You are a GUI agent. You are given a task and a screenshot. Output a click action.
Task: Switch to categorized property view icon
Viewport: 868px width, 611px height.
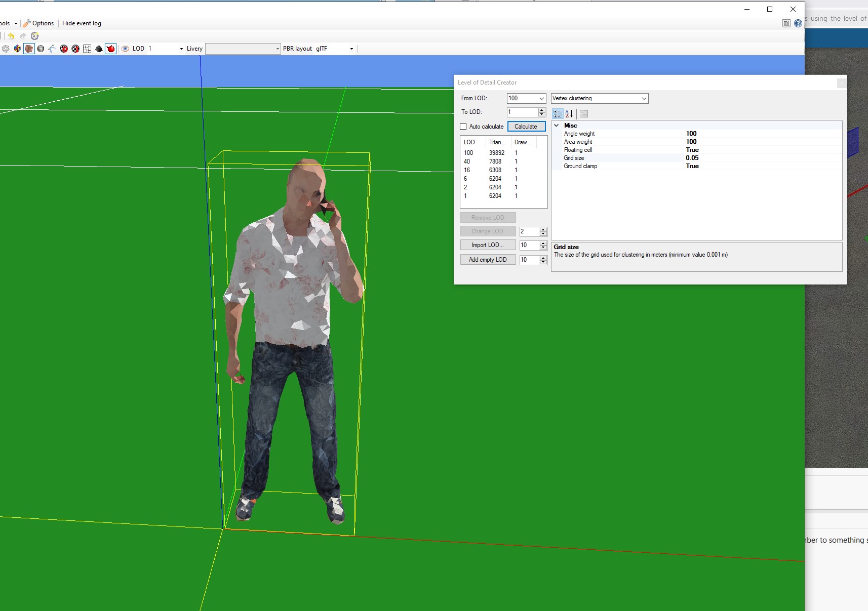tap(558, 113)
